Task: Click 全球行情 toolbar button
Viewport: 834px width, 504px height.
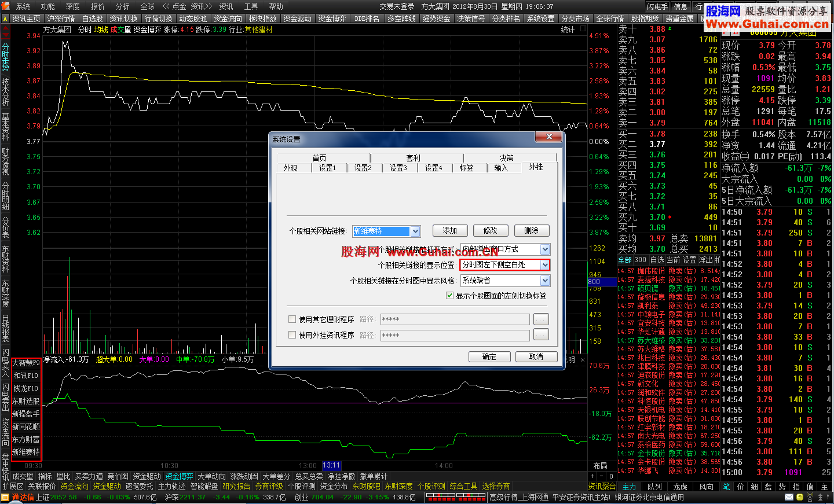Action: [x=610, y=19]
